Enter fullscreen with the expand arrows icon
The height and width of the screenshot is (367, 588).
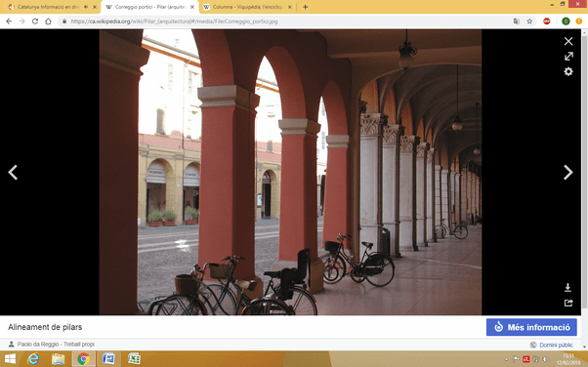click(x=568, y=57)
